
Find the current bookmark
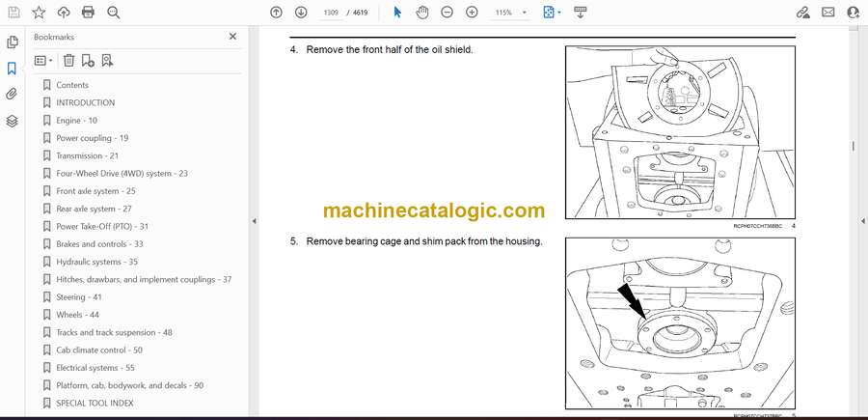tap(107, 61)
